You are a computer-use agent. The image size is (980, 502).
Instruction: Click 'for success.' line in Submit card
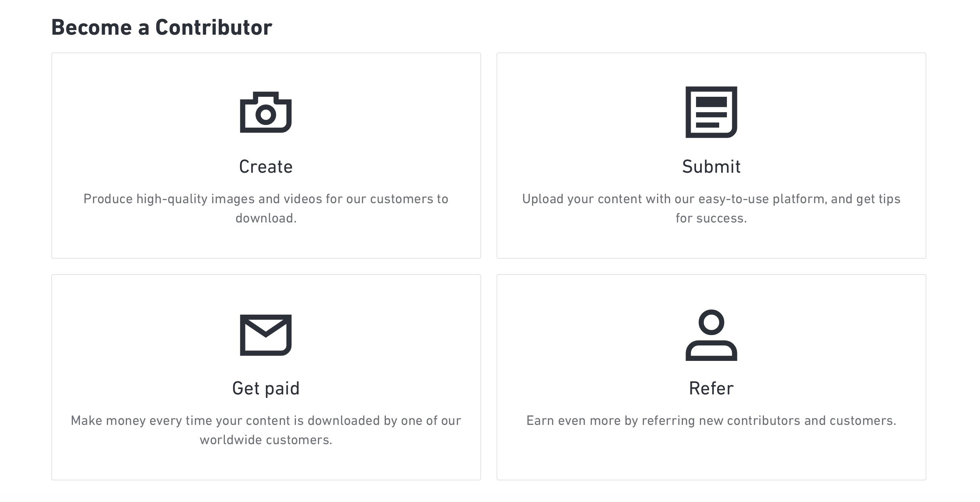point(711,218)
